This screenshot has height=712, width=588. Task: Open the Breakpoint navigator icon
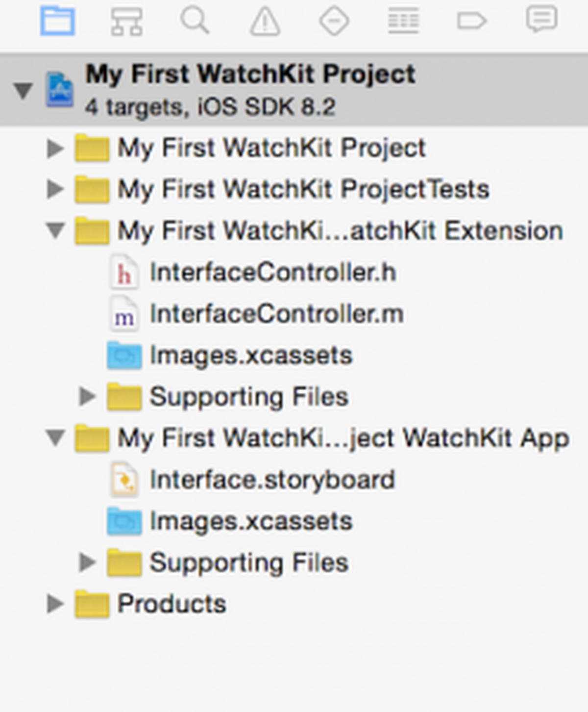[472, 21]
